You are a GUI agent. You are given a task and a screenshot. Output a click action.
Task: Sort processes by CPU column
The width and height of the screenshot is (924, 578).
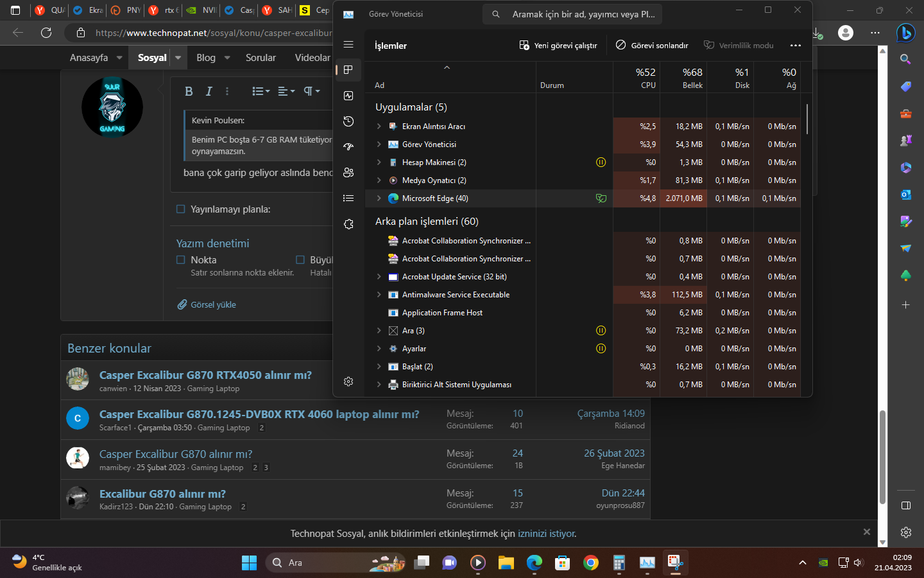pyautogui.click(x=637, y=78)
